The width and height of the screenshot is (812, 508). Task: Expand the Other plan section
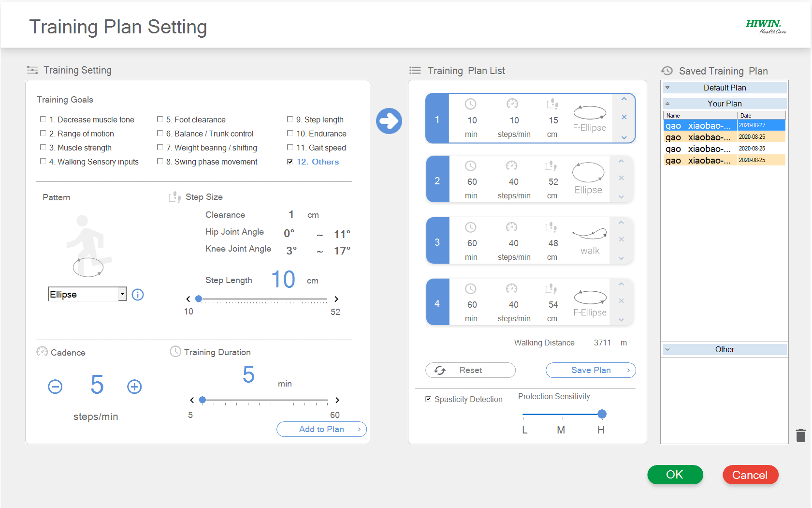(724, 349)
